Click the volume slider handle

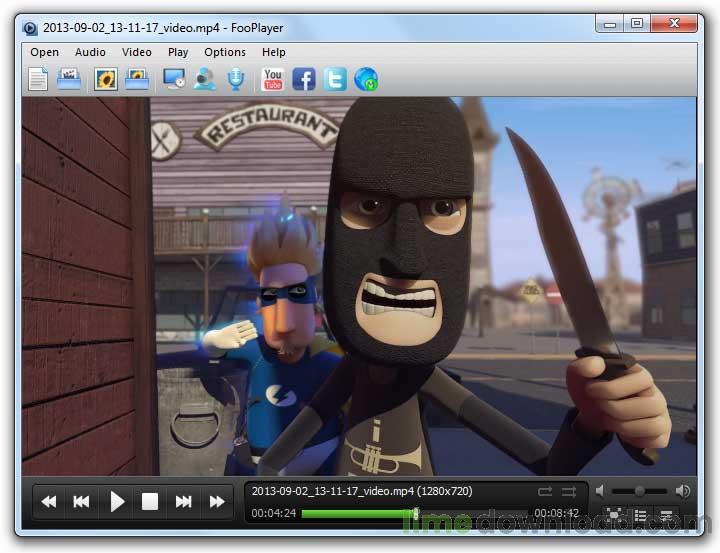tap(639, 491)
